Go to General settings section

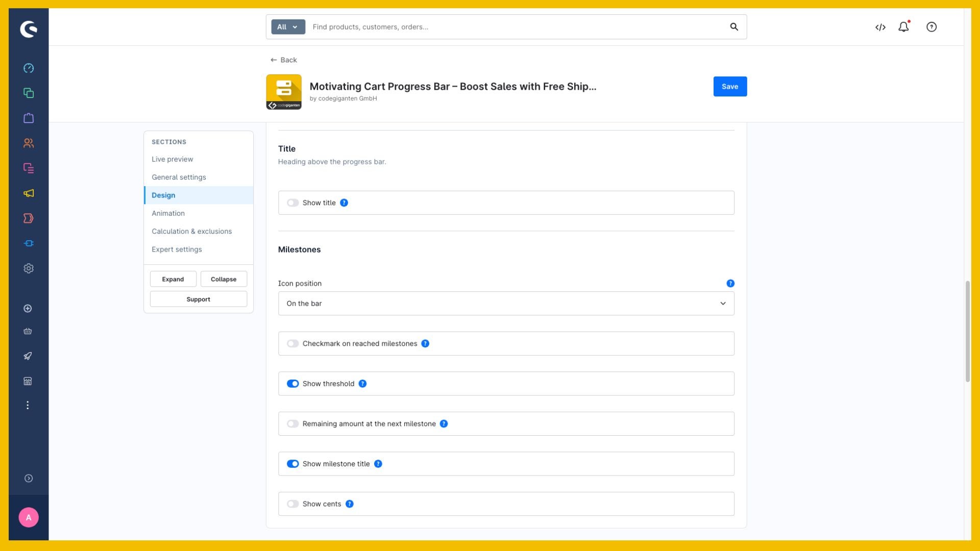179,177
